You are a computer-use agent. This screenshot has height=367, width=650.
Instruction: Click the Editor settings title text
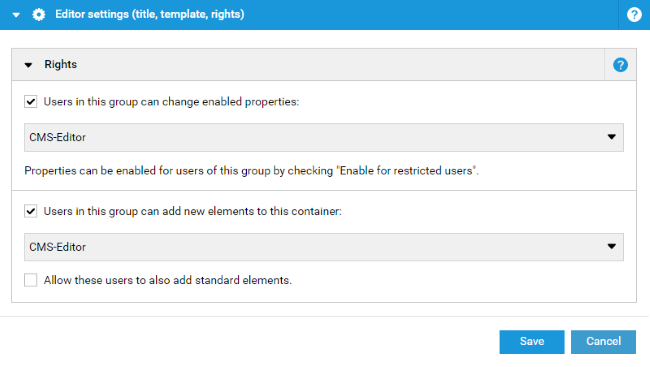point(150,15)
